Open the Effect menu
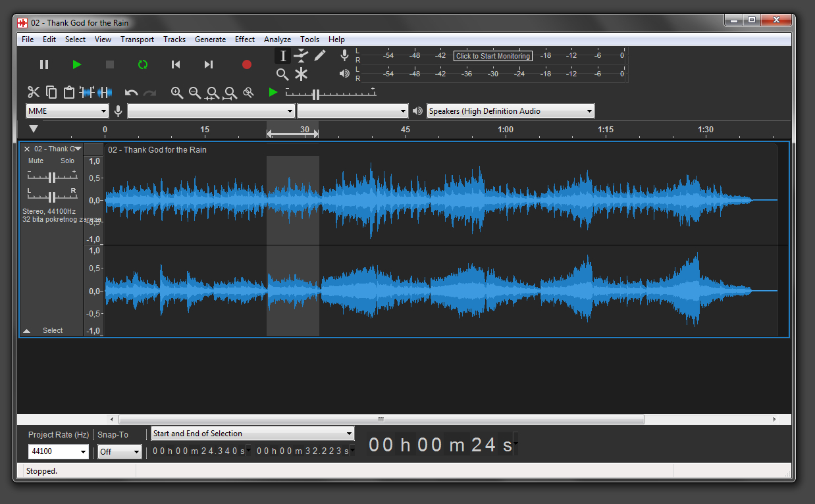 coord(244,39)
